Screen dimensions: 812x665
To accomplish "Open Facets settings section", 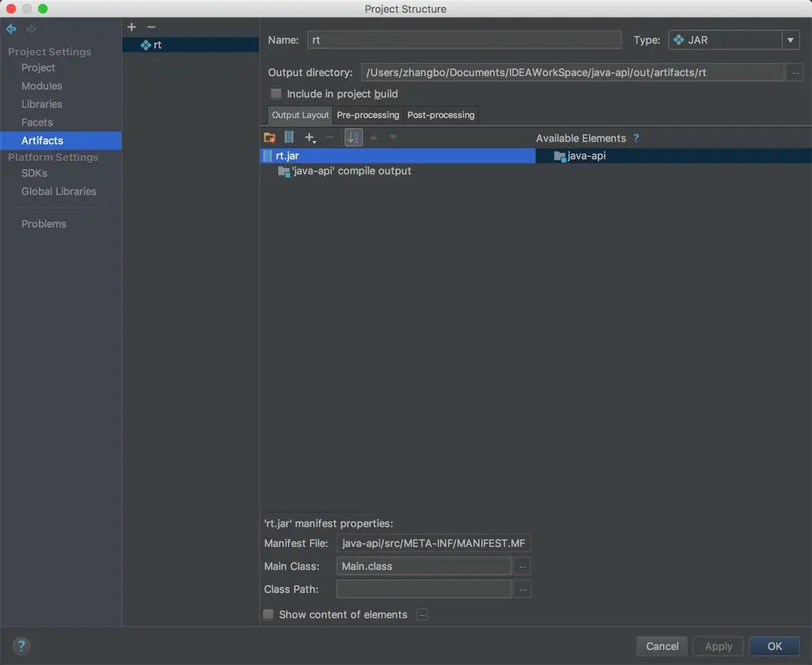I will click(37, 123).
